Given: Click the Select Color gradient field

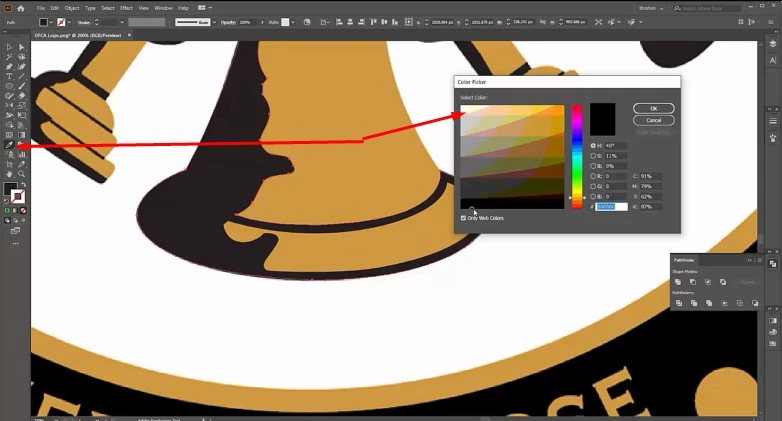Looking at the screenshot, I should click(x=512, y=157).
